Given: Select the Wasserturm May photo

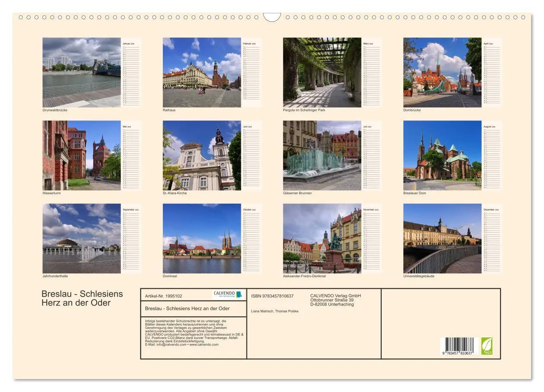Looking at the screenshot, I should 82,155.
